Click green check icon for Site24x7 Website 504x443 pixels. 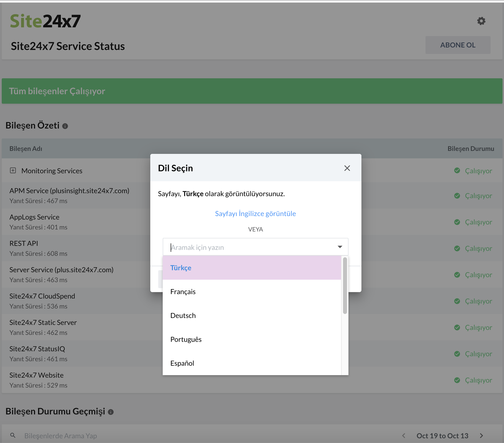pos(457,380)
